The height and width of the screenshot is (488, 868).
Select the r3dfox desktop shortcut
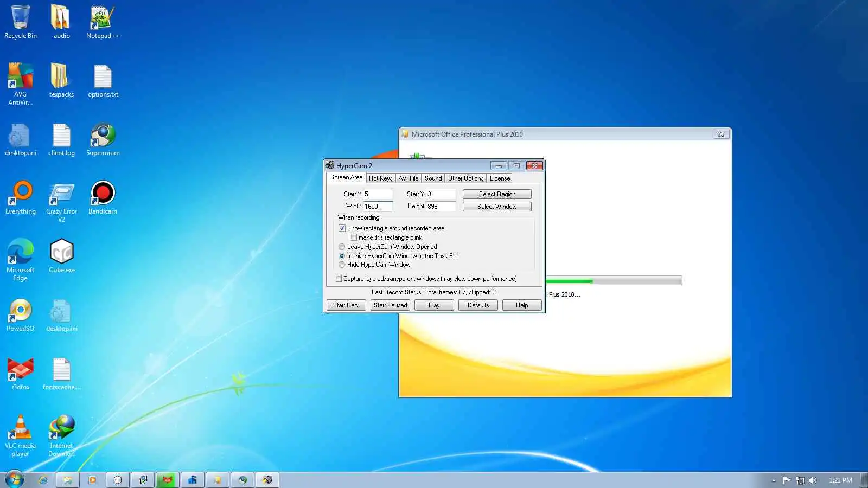click(21, 373)
